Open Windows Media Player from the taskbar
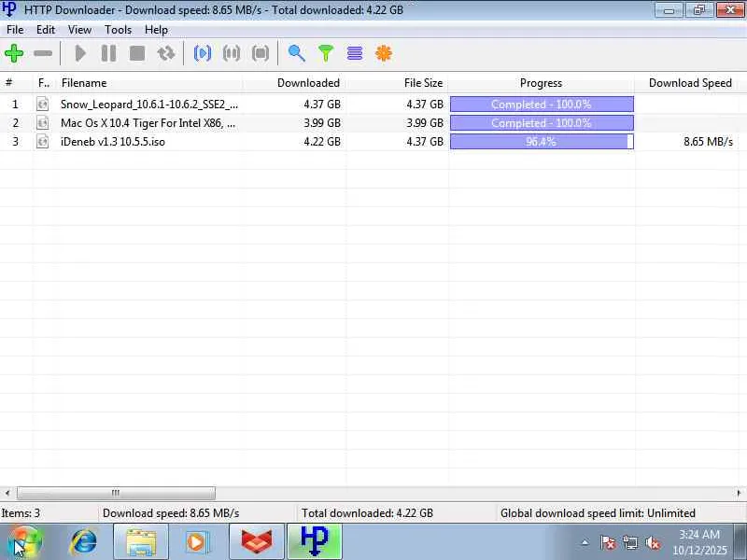 click(x=197, y=542)
